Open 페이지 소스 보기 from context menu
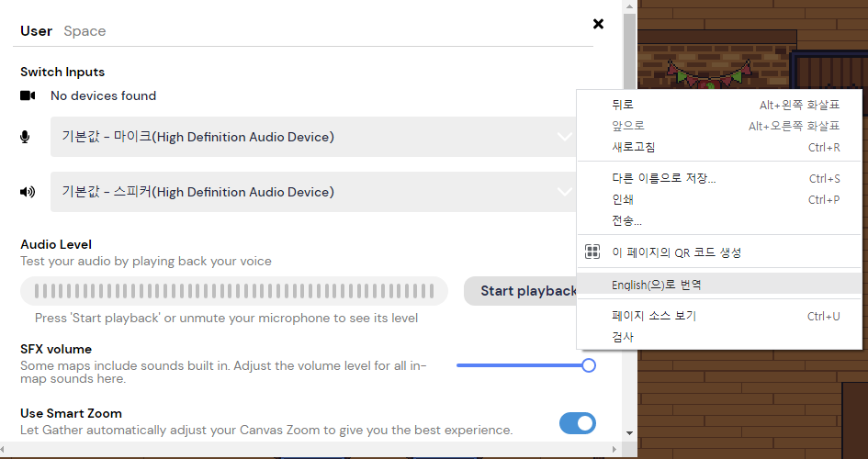Viewport: 868px width, 459px height. point(719,316)
